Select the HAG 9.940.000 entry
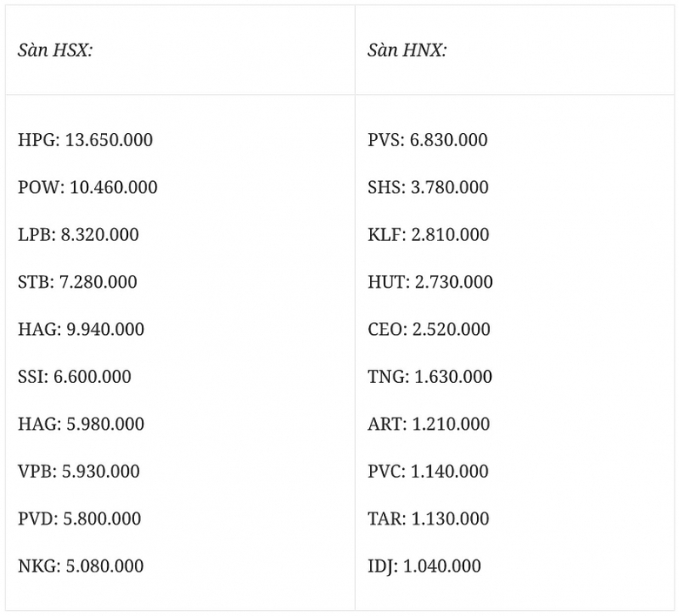The image size is (679, 616). click(81, 330)
